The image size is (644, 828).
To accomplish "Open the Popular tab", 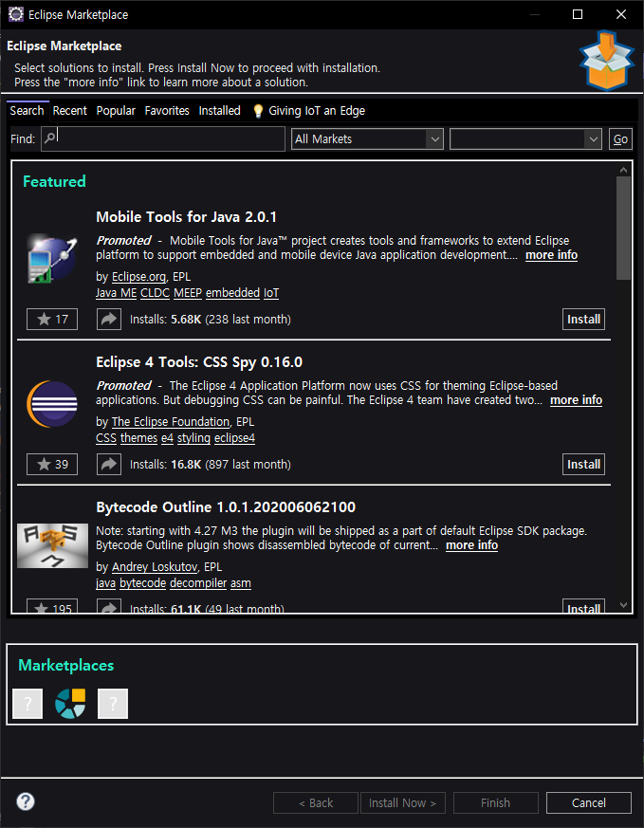I will tap(116, 110).
